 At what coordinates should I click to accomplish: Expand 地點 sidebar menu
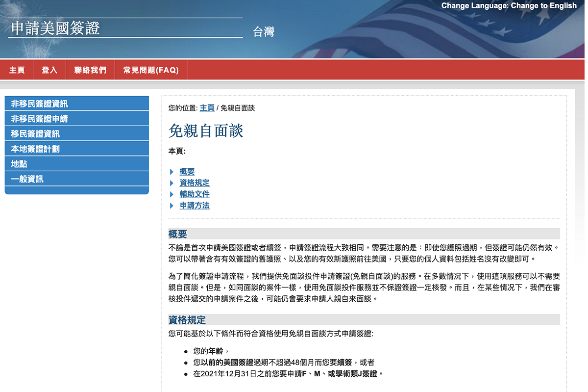[76, 164]
